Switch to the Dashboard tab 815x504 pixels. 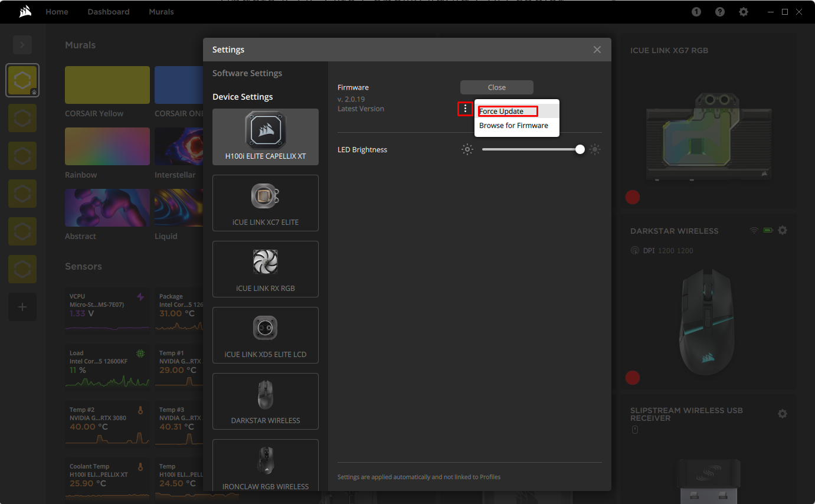(x=109, y=12)
